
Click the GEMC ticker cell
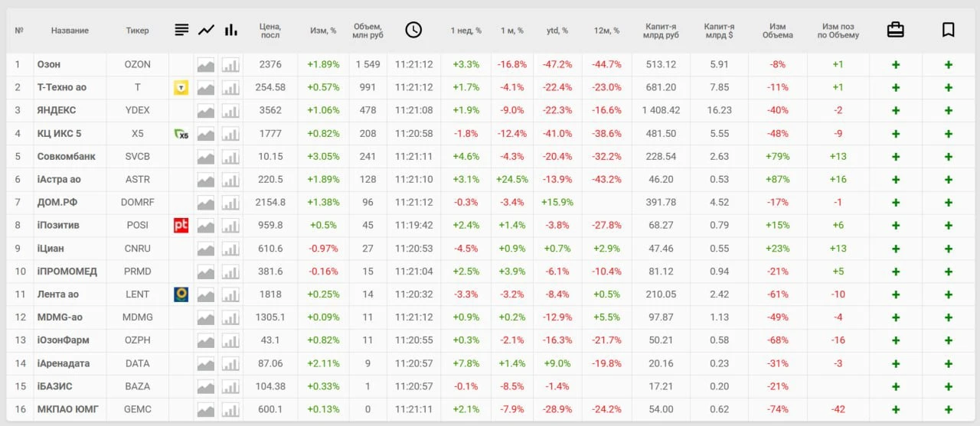tap(138, 409)
